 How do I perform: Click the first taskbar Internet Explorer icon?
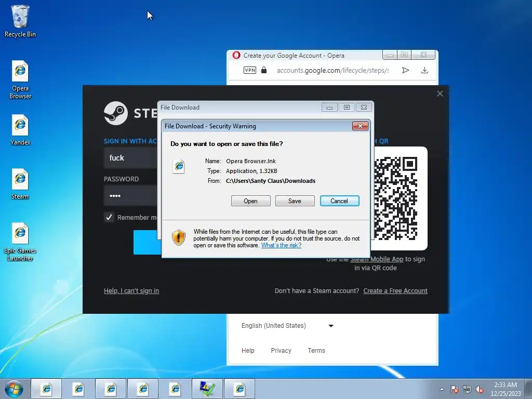46,389
